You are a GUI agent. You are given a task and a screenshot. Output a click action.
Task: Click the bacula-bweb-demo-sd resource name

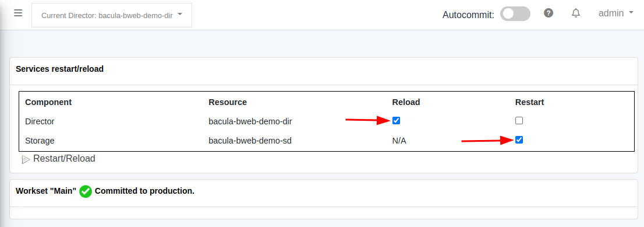coord(250,141)
